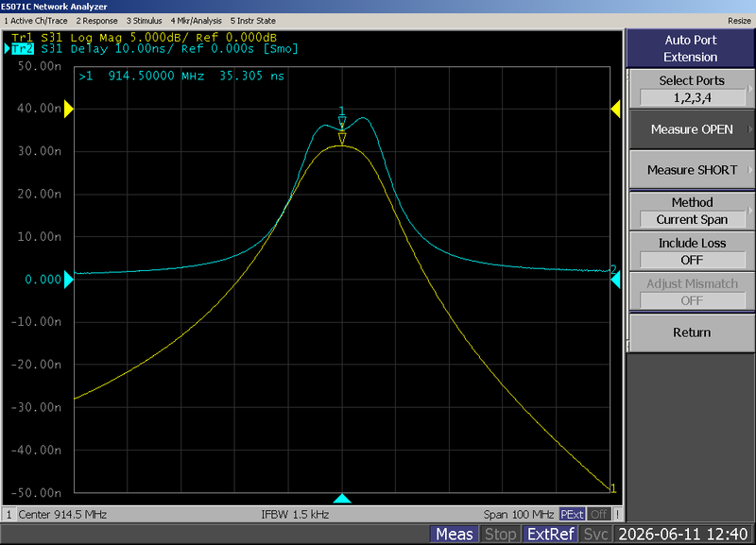Click the Tr2 end label on right edge
The image size is (756, 545).
pos(613,269)
